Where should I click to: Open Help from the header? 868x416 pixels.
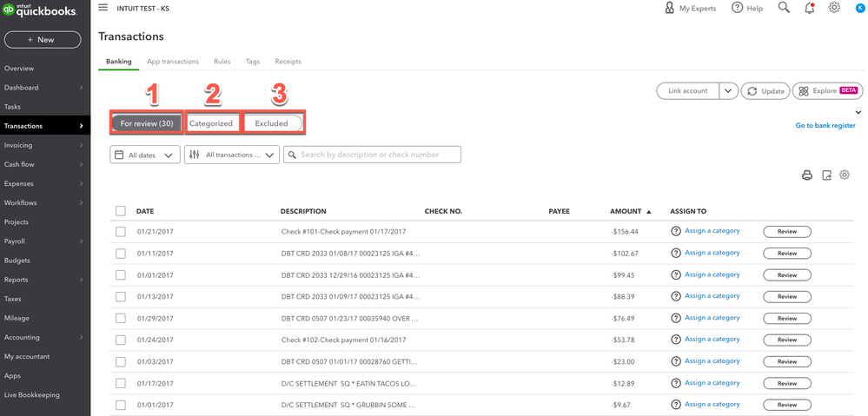tap(746, 9)
